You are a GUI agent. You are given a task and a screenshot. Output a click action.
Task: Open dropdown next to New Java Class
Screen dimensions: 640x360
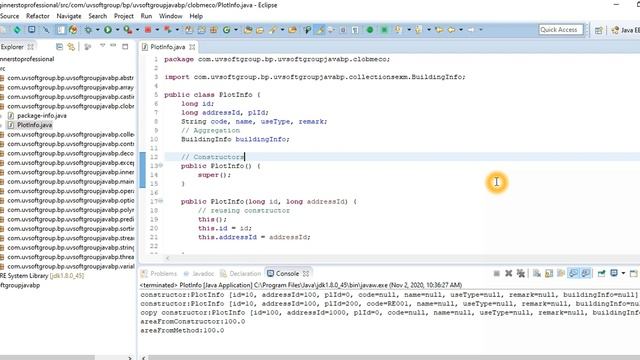click(x=236, y=30)
